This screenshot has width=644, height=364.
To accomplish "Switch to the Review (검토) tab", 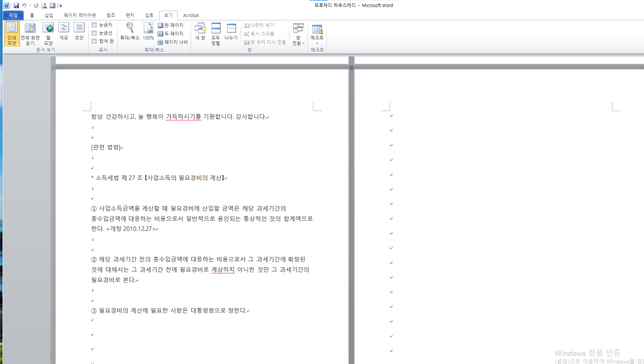I will pyautogui.click(x=149, y=15).
